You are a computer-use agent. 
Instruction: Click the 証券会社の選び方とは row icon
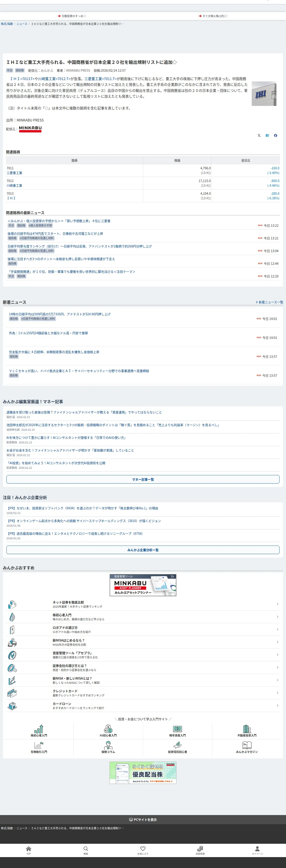[x=12, y=668]
